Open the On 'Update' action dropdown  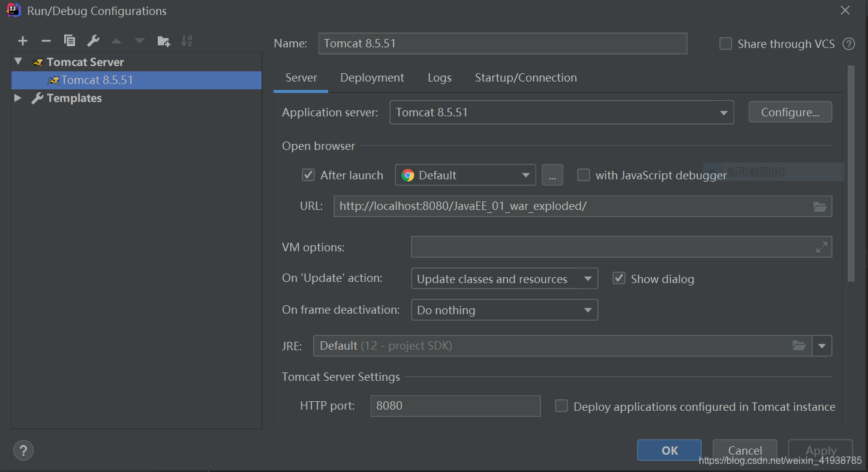click(504, 279)
